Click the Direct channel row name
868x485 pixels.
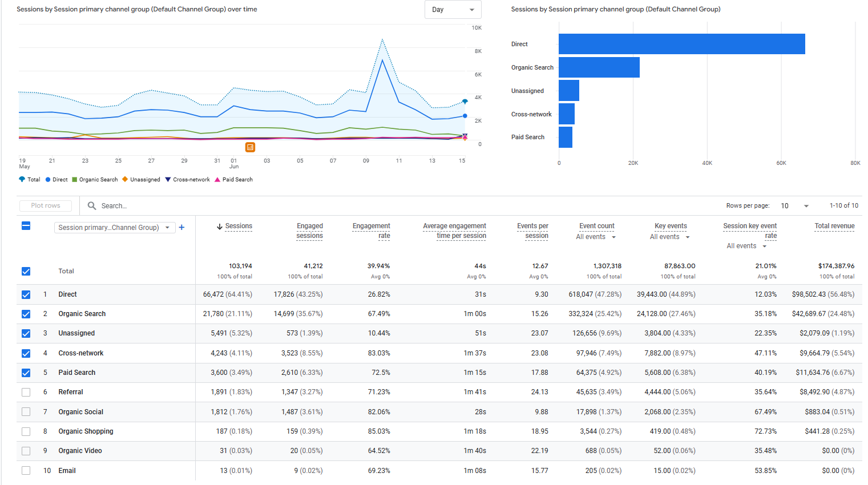[x=67, y=294]
